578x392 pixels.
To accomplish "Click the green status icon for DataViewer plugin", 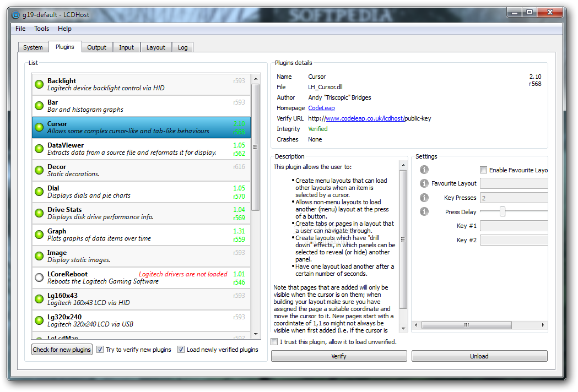I will pyautogui.click(x=39, y=149).
